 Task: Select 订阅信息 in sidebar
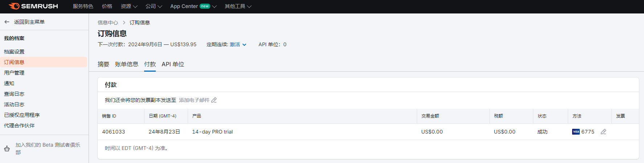(x=44, y=62)
